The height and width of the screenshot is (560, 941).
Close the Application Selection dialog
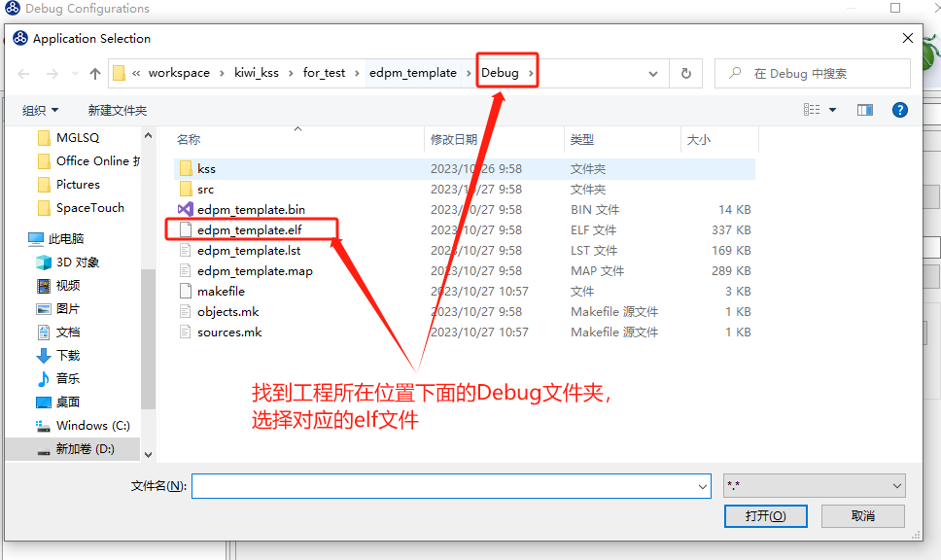(x=907, y=39)
